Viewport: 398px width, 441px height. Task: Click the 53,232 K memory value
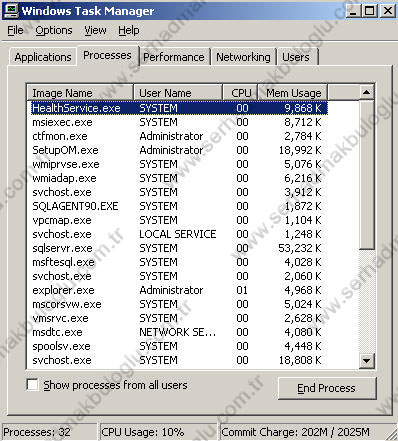tap(300, 248)
